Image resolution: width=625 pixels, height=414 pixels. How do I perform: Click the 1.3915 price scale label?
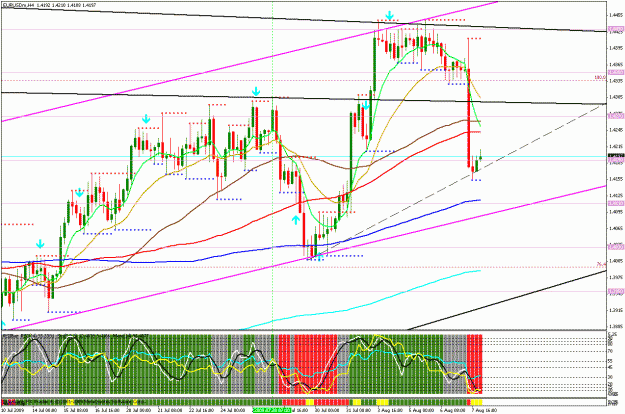616,310
